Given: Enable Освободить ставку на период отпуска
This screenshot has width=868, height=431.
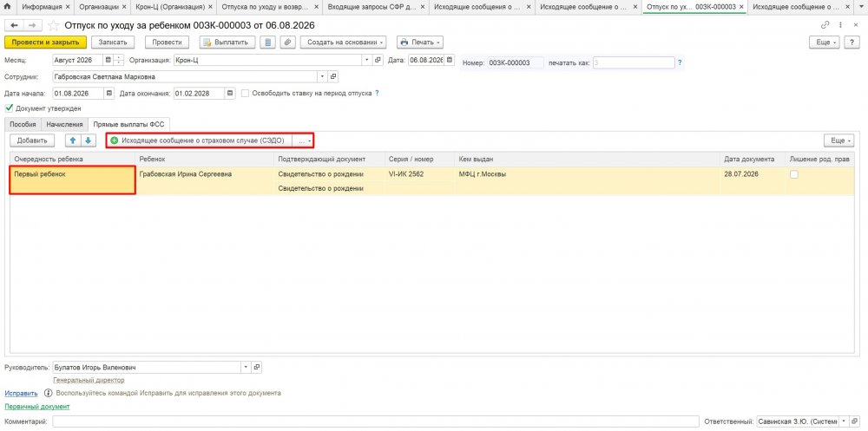Looking at the screenshot, I should (x=246, y=94).
